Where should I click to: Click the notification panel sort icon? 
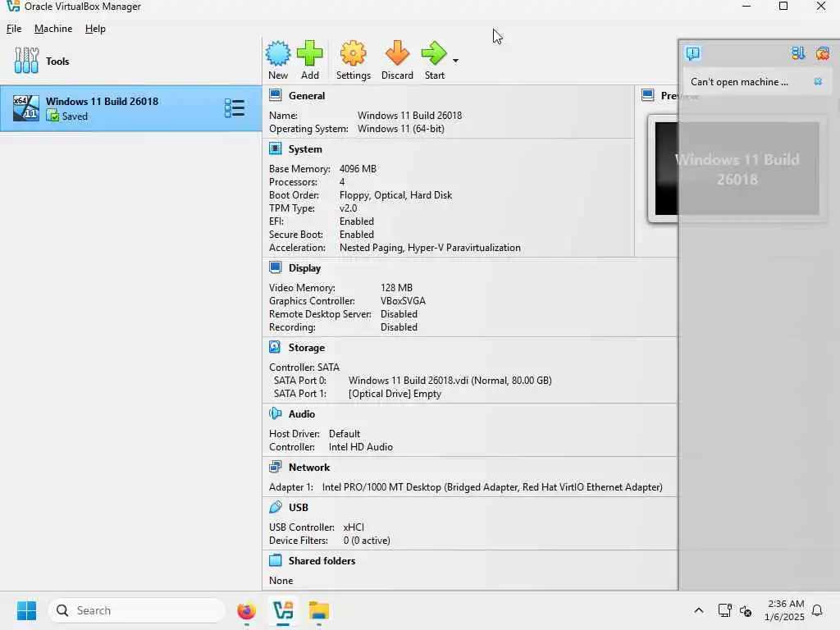[798, 53]
